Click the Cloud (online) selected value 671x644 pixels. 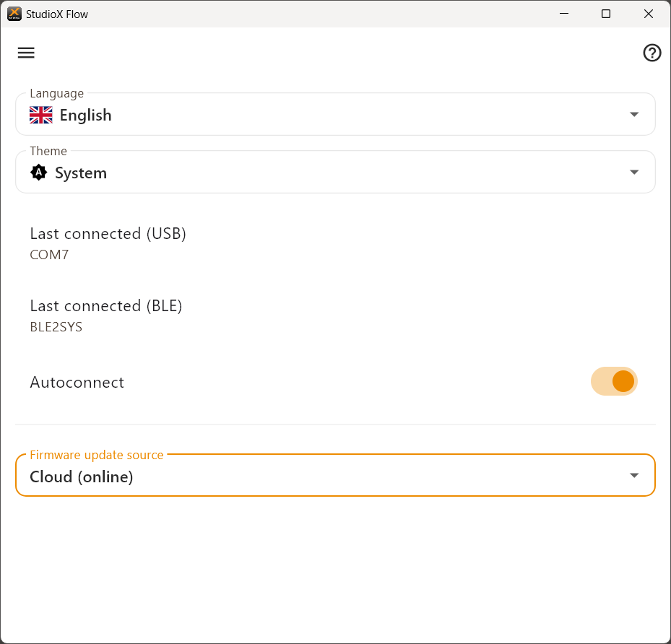82,477
